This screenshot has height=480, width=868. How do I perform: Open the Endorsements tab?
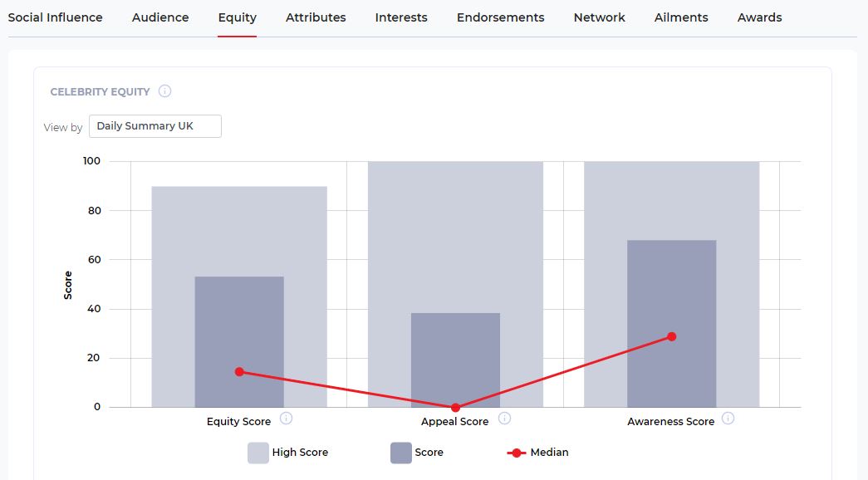pyautogui.click(x=500, y=17)
